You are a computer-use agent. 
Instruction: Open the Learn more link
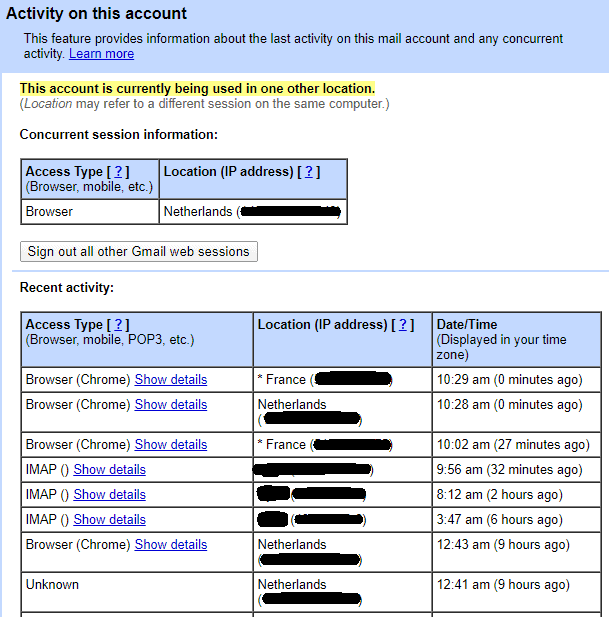pyautogui.click(x=101, y=54)
